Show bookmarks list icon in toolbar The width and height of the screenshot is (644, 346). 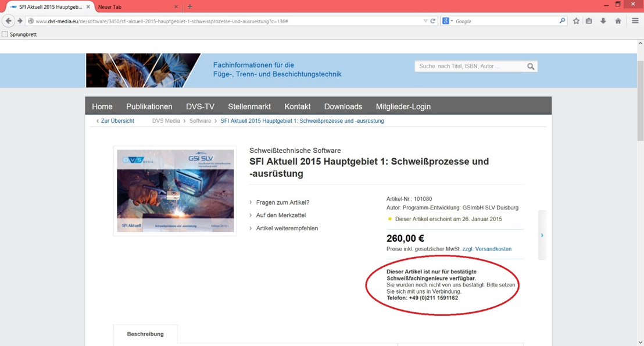589,21
